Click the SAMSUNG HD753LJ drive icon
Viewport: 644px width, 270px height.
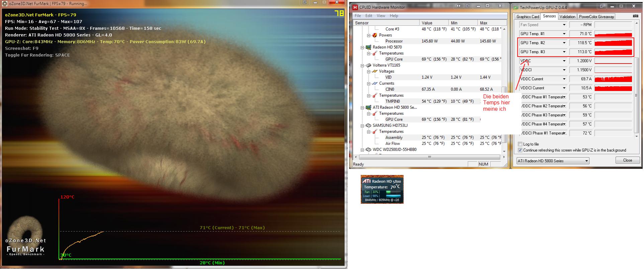tap(368, 125)
